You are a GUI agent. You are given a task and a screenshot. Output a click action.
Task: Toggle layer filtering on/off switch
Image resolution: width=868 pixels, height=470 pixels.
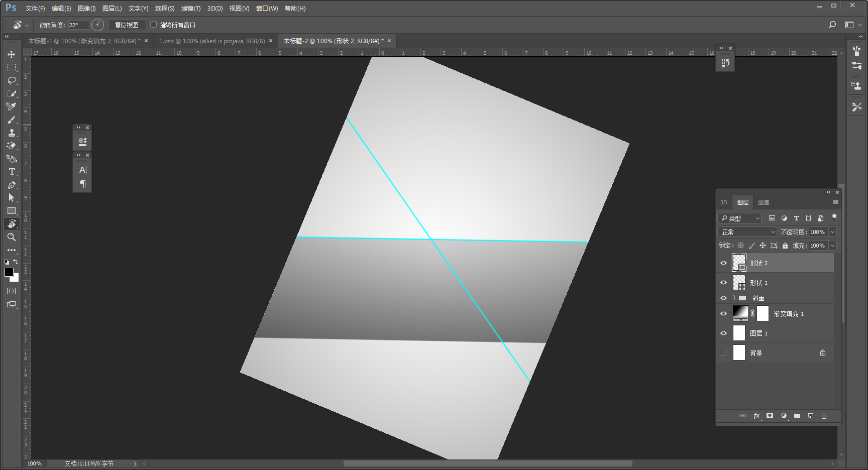[x=834, y=218]
